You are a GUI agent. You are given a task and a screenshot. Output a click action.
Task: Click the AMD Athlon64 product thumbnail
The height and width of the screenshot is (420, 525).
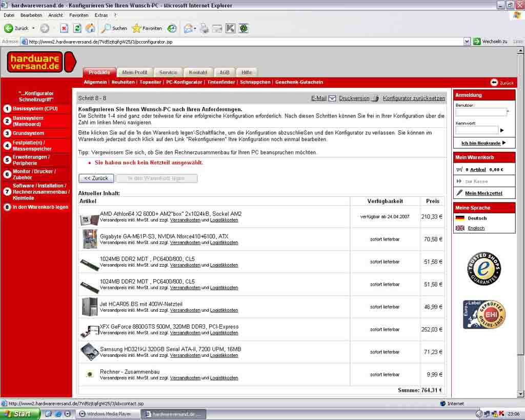[x=89, y=219]
